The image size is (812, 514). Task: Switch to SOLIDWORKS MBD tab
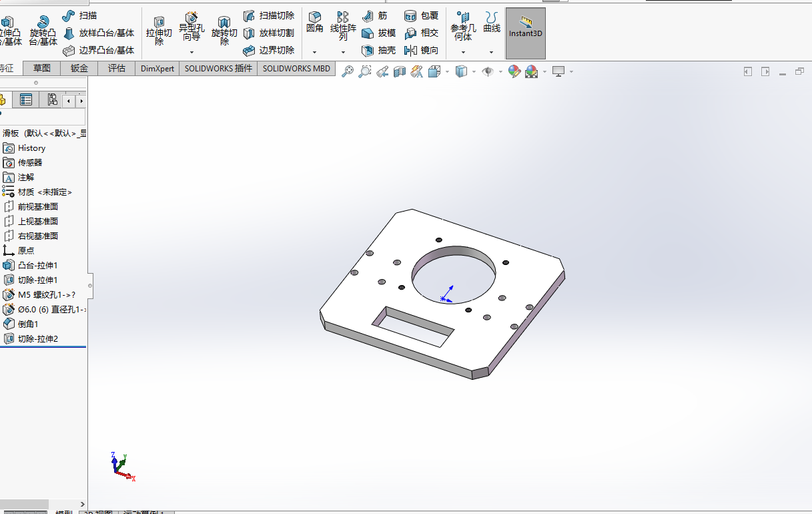(x=296, y=68)
